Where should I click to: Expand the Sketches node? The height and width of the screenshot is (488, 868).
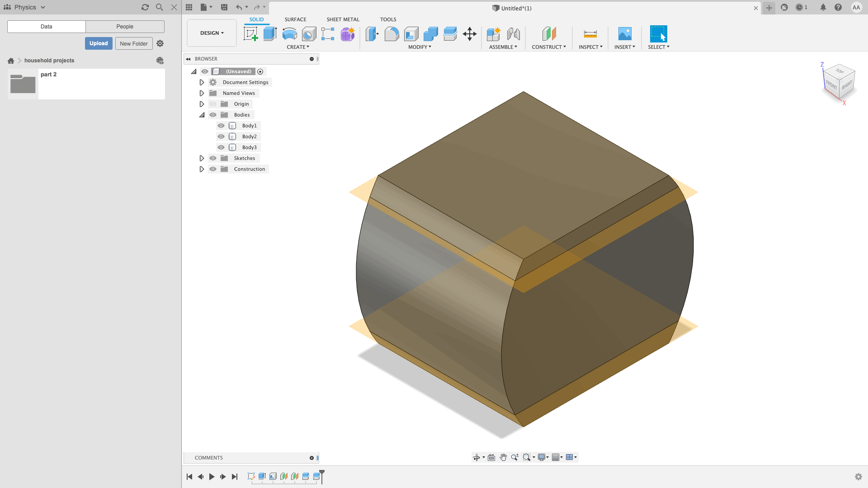(202, 158)
